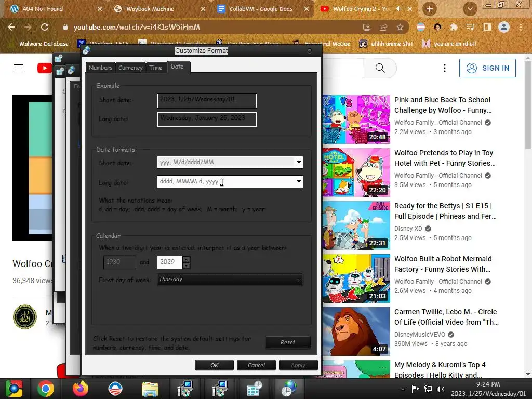This screenshot has width=532, height=399.
Task: Click the Apply button
Action: 298,365
